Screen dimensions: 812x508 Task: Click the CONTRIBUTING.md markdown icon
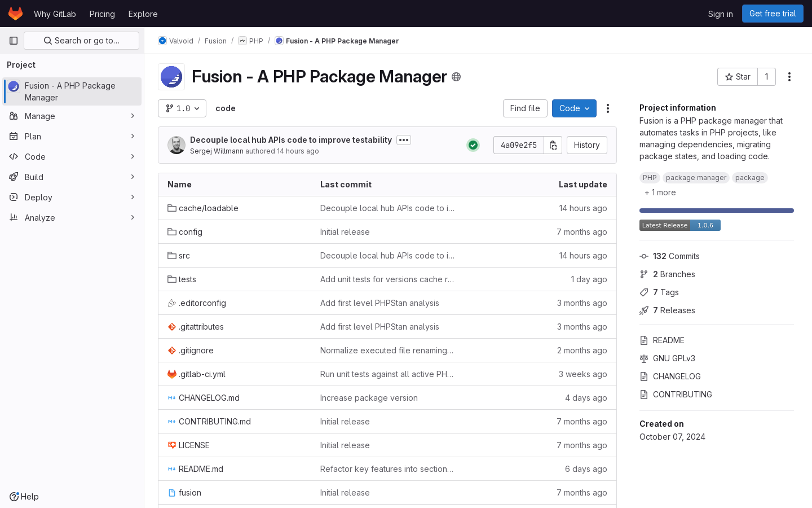[172, 422]
